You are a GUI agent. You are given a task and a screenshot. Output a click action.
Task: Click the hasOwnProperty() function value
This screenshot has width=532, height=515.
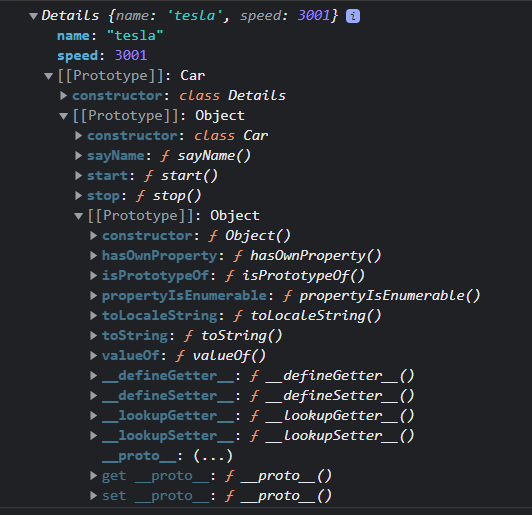307,256
